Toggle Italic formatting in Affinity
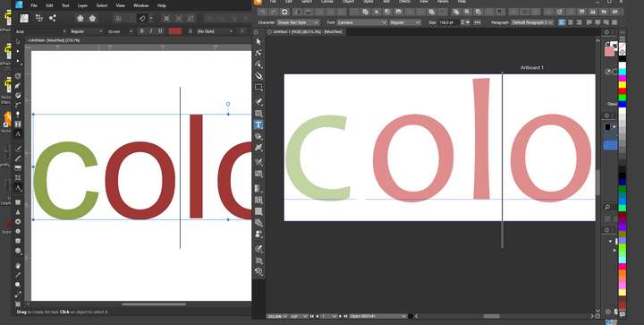This screenshot has height=325, width=644. click(x=151, y=31)
